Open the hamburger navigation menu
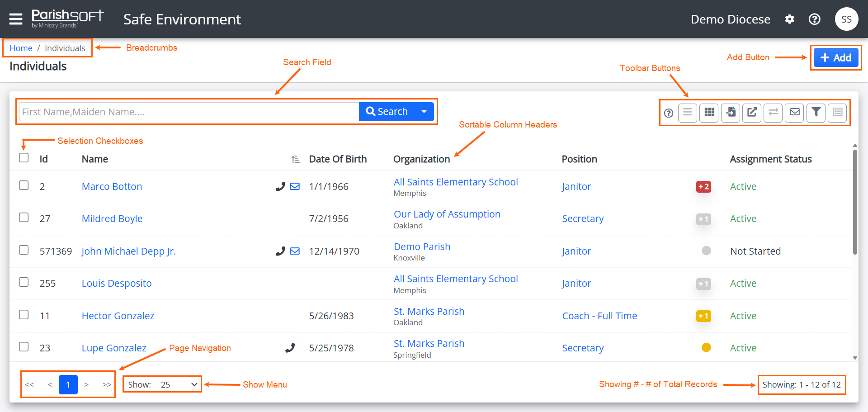The width and height of the screenshot is (868, 412). pos(16,19)
